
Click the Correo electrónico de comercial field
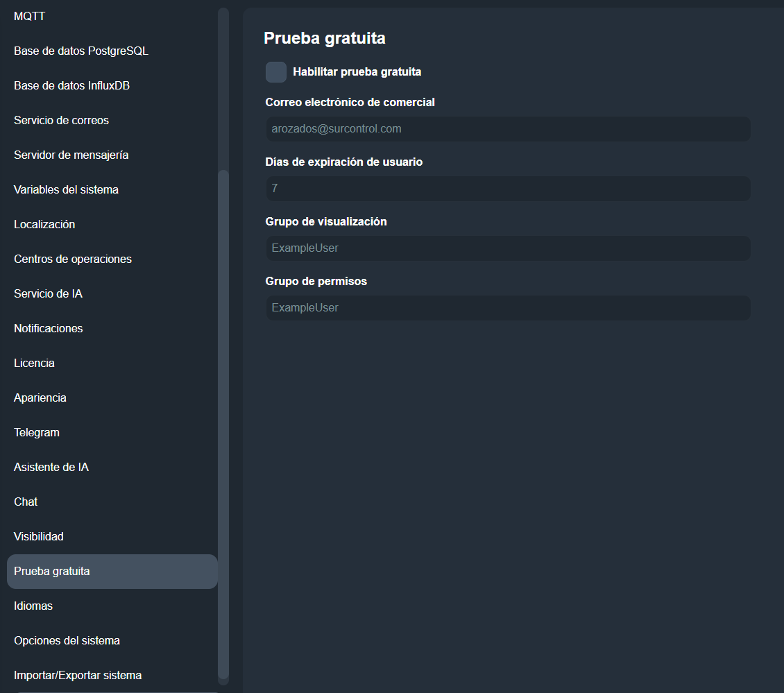[507, 129]
